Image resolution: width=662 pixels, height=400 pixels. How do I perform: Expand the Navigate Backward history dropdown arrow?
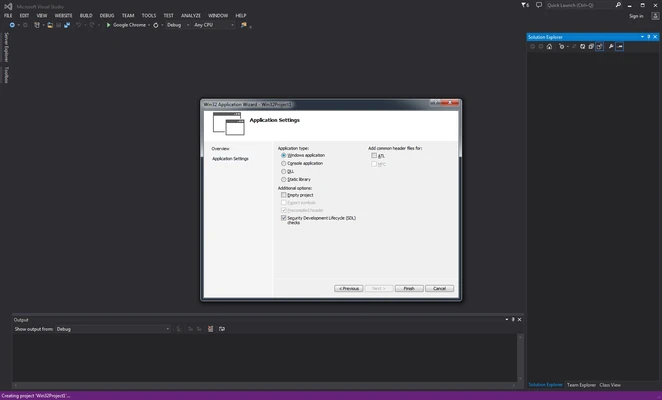coord(18,25)
